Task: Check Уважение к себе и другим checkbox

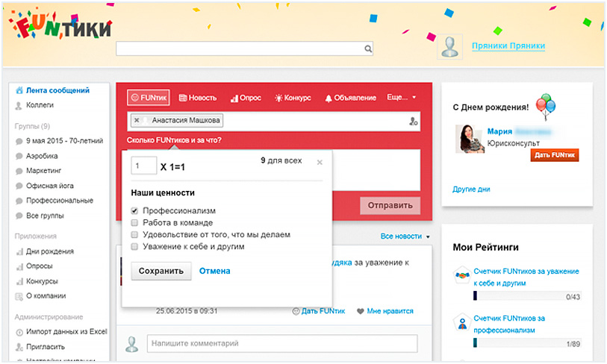Action: point(134,247)
